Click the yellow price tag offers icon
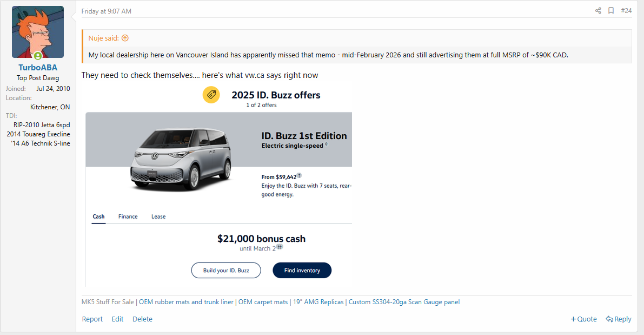Image resolution: width=644 pixels, height=335 pixels. pyautogui.click(x=211, y=95)
